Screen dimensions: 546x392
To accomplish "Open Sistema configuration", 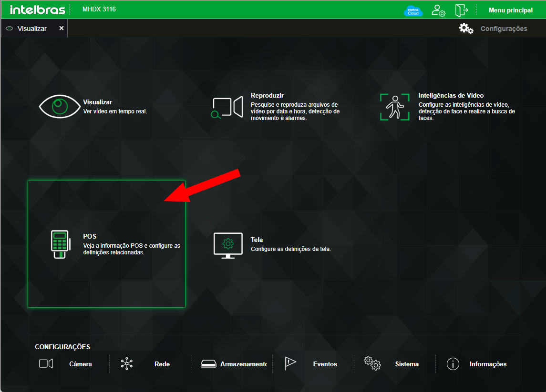I will [407, 364].
